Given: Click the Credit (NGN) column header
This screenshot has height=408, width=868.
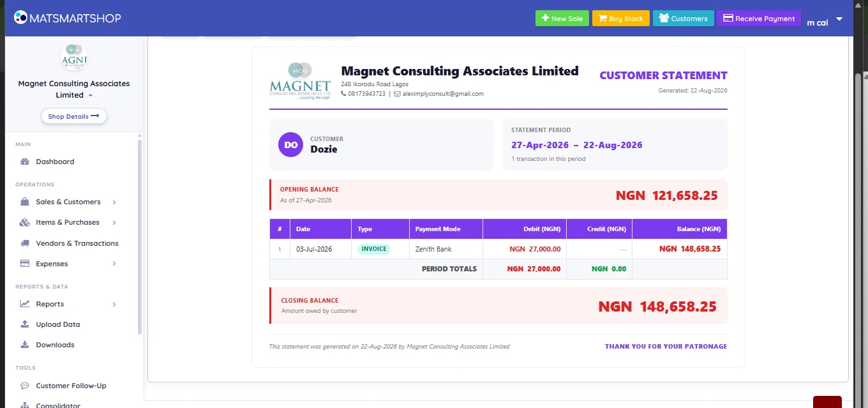Looking at the screenshot, I should 599,229.
